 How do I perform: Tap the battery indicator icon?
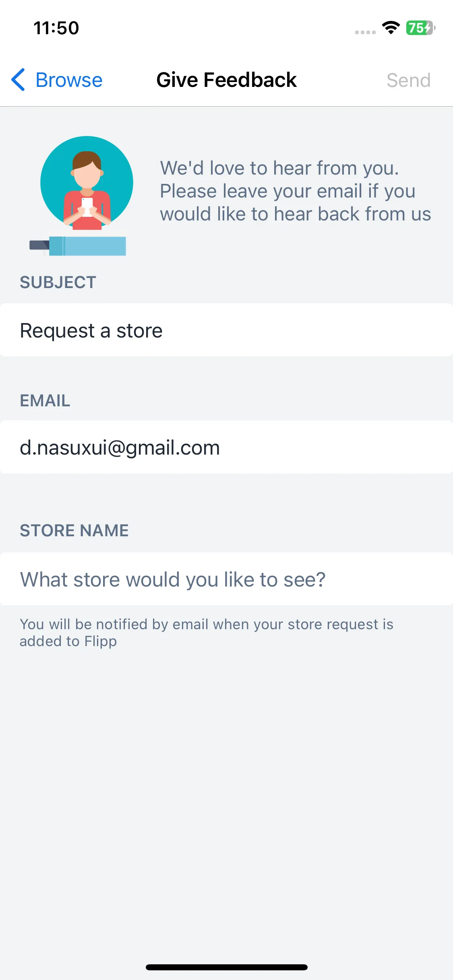[x=421, y=28]
